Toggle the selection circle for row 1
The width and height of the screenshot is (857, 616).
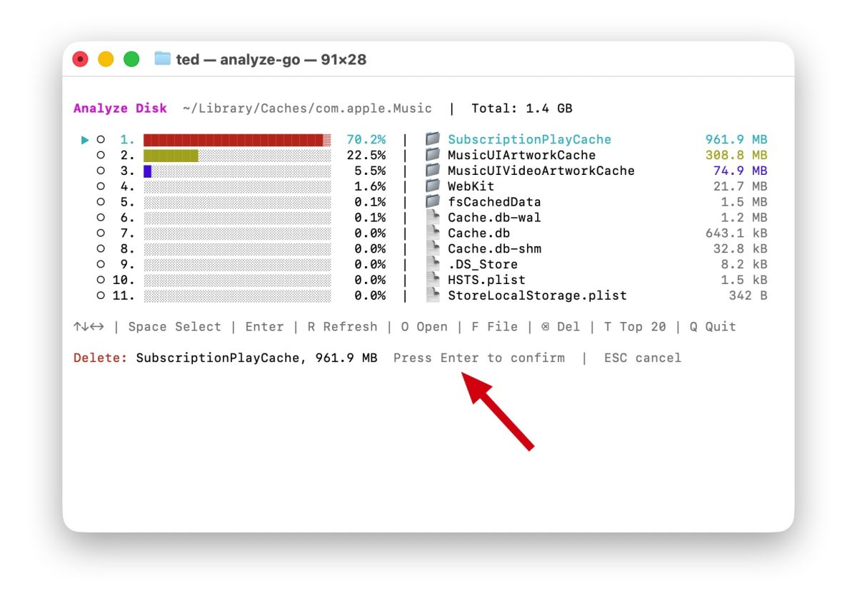coord(101,140)
